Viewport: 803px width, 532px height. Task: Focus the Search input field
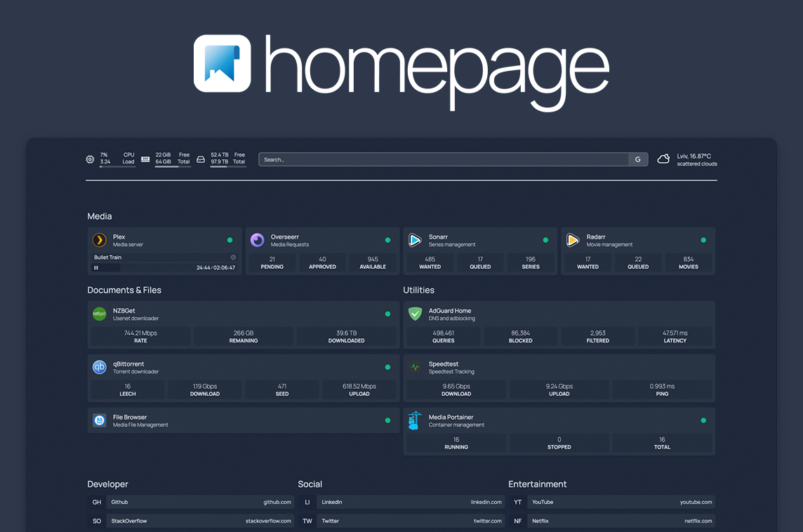[444, 159]
